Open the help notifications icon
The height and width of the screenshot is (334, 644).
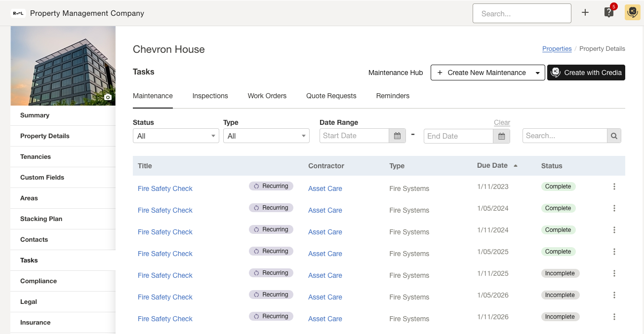(609, 13)
